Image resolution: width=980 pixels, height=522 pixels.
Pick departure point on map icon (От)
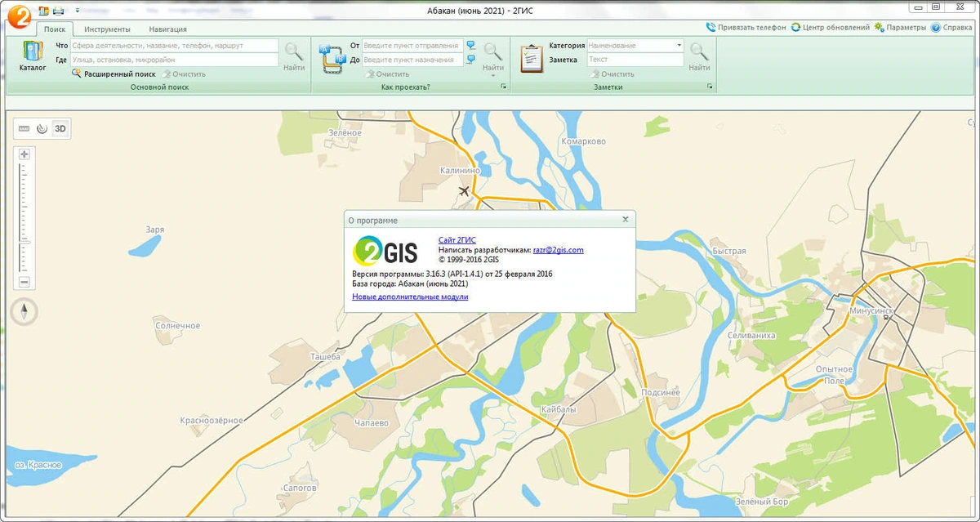tap(470, 46)
